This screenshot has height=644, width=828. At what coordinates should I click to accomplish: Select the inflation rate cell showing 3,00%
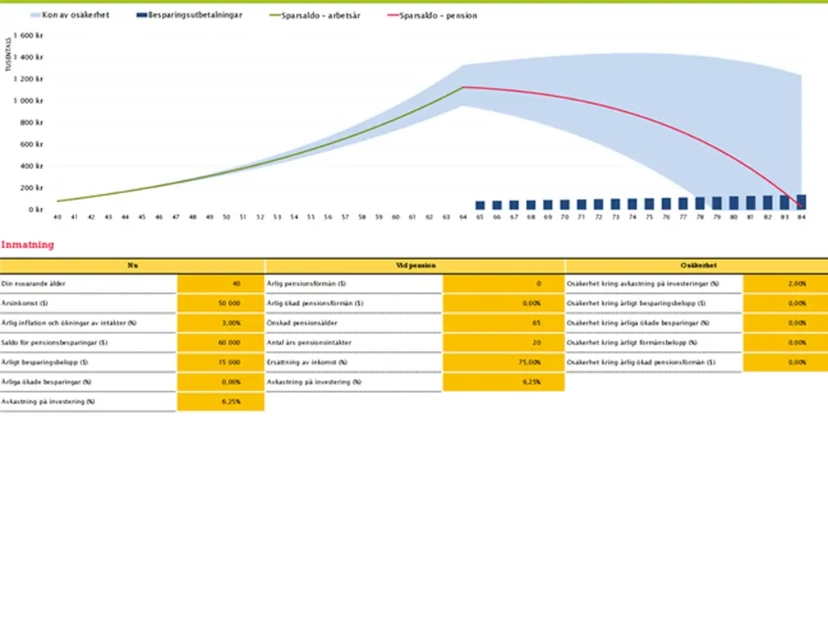pyautogui.click(x=220, y=323)
